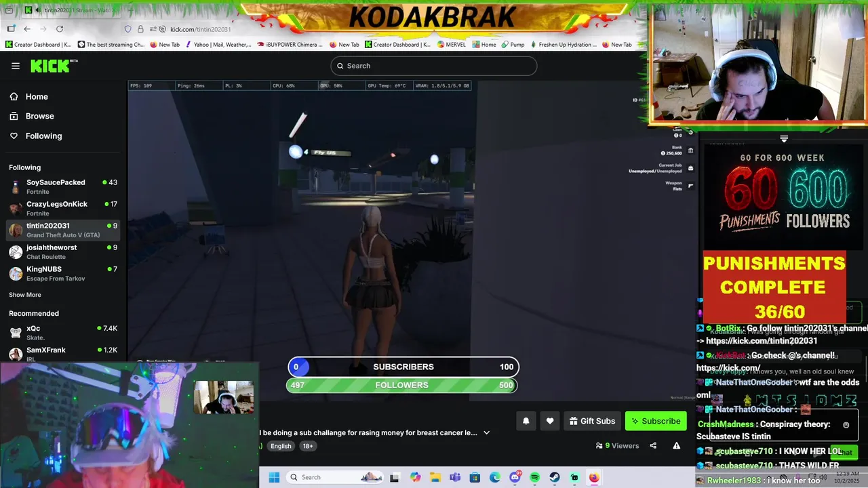This screenshot has width=868, height=488.
Task: Expand the stream title chevron
Action: 486,432
